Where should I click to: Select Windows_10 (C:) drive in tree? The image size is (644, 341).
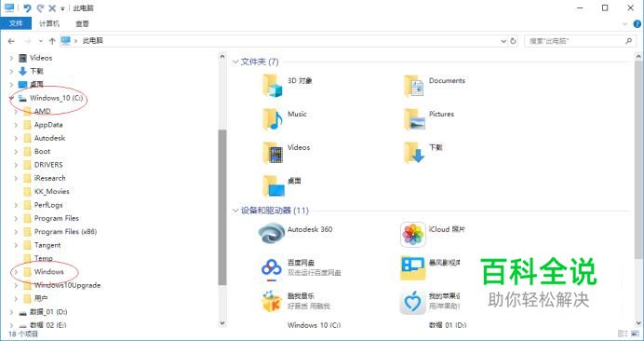click(56, 98)
